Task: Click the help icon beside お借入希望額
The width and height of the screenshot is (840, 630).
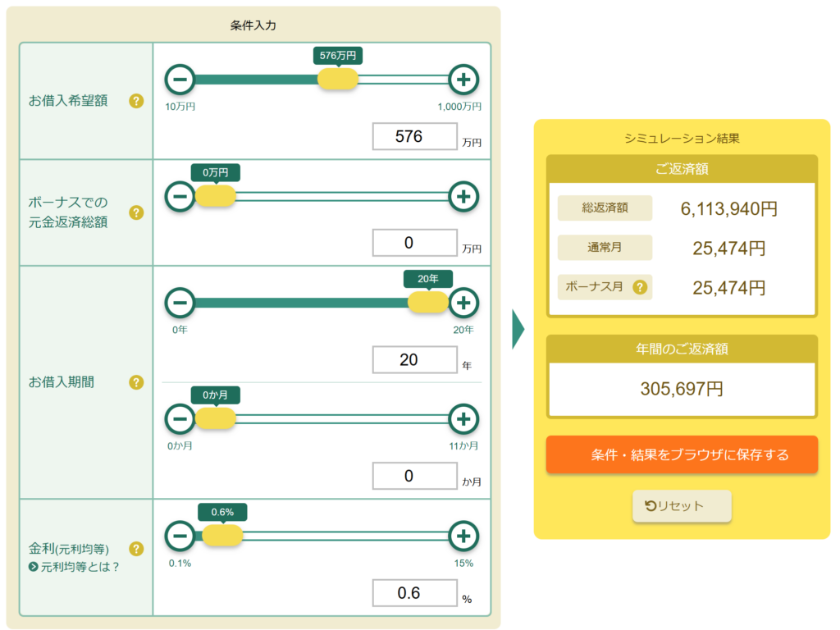Action: [x=136, y=101]
